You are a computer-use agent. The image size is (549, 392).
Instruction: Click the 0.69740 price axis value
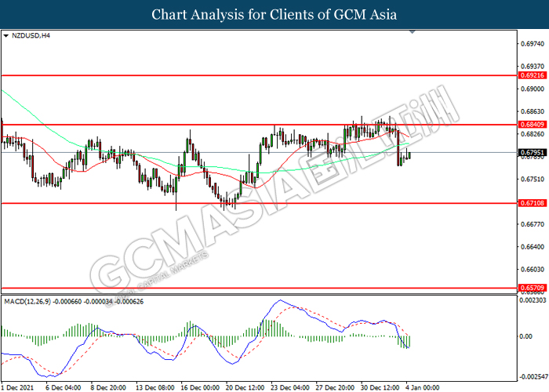tap(533, 44)
